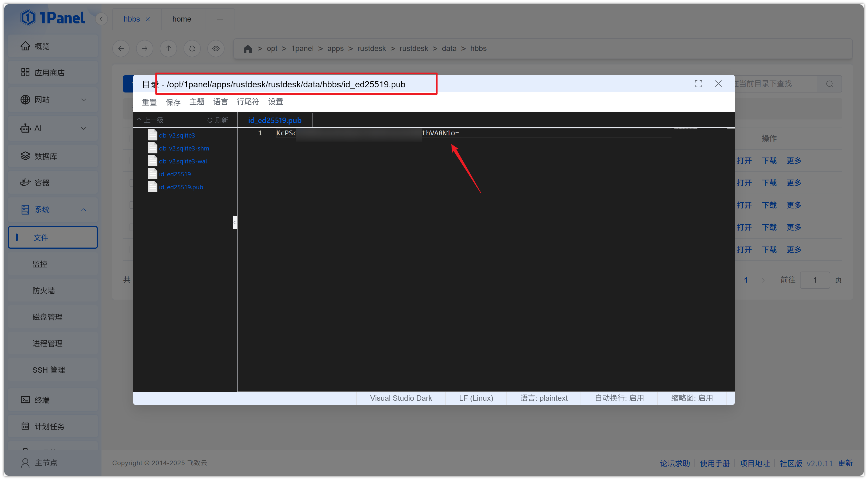Screen dimensions: 868x480
Task: Open db_v2.sqlite3 in file tree
Action: coord(177,135)
